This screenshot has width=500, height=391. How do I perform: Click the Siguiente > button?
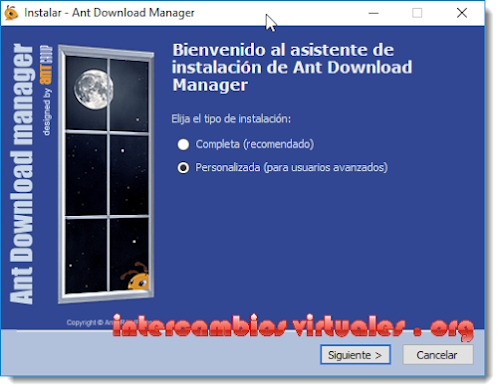coord(355,355)
